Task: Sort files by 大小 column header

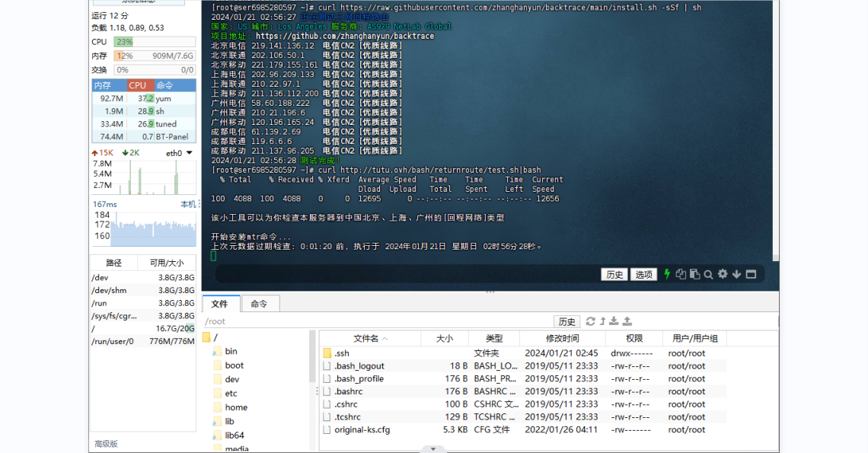Action: tap(445, 338)
